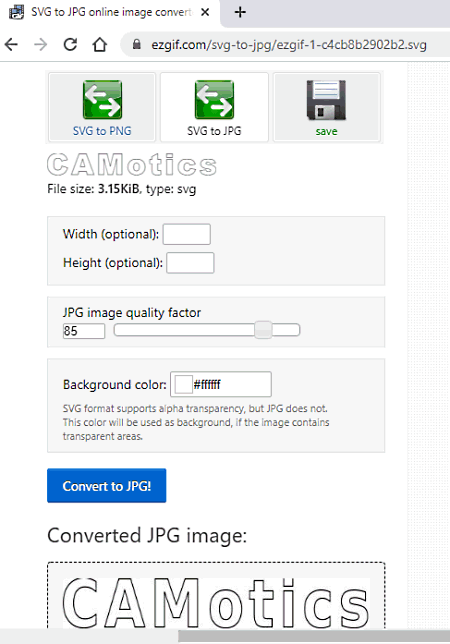Click the SVG to JPG label
This screenshot has width=450, height=644.
(214, 131)
